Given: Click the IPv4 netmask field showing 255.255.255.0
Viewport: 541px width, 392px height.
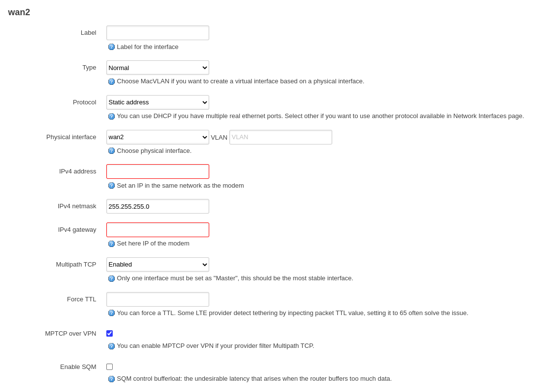Looking at the screenshot, I should (x=157, y=206).
